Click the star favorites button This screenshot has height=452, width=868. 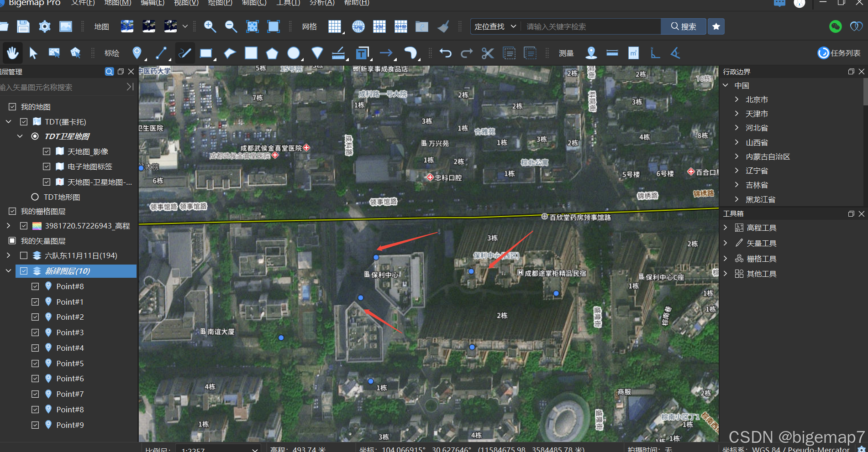[x=716, y=26]
